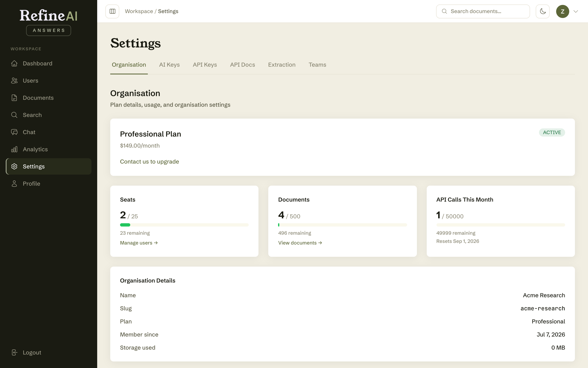Screen dimensions: 588x368
Task: Click the Settings breadcrumb
Action: (x=168, y=11)
